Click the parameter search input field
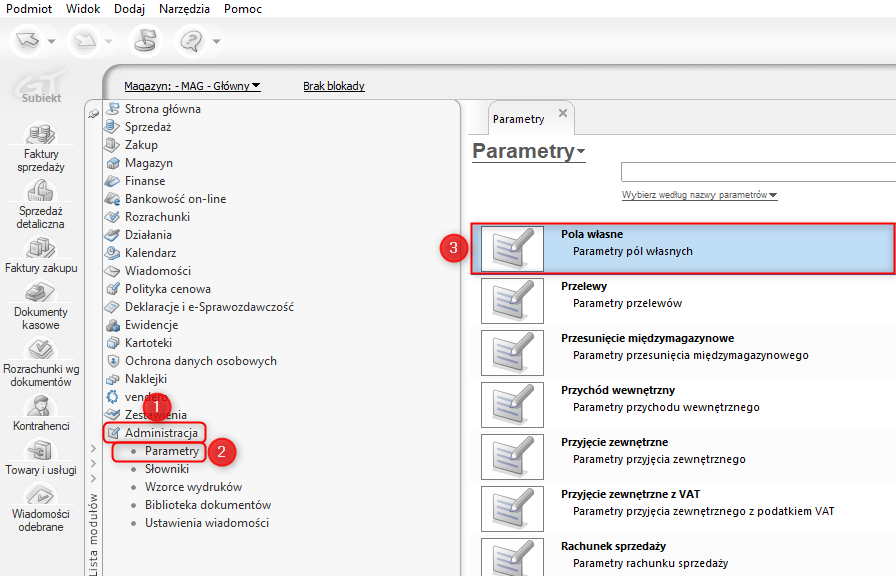The width and height of the screenshot is (896, 576). 758,172
